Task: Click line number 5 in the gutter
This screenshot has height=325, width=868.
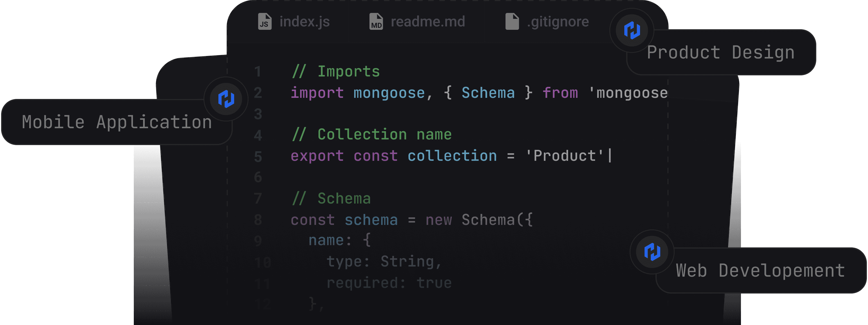Action: click(258, 157)
